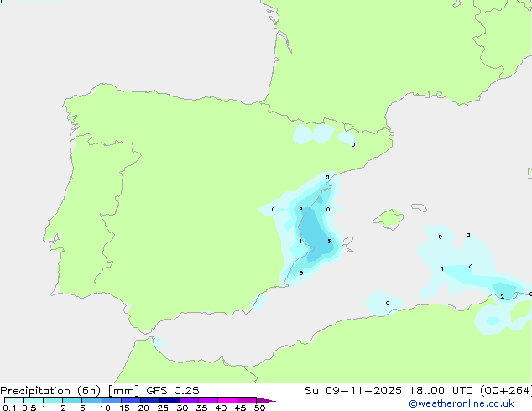Click the 'Precipitation (6h) [mm]' title text
The width and height of the screenshot is (532, 411).
click(70, 391)
